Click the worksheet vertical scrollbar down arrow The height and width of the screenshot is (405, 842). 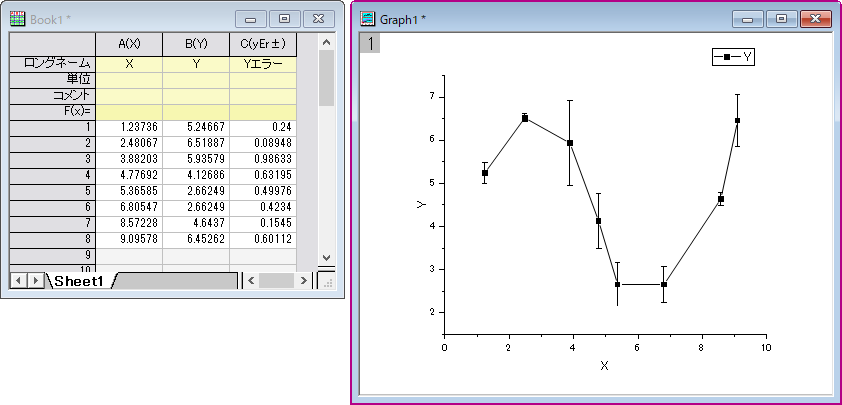point(326,258)
